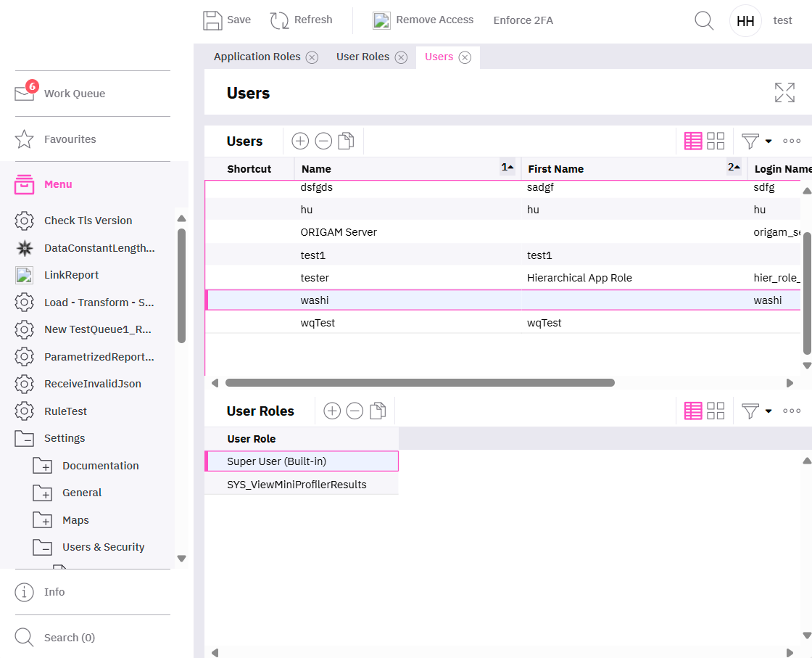Delete selected row in Users panel
This screenshot has width=812, height=658.
point(323,141)
